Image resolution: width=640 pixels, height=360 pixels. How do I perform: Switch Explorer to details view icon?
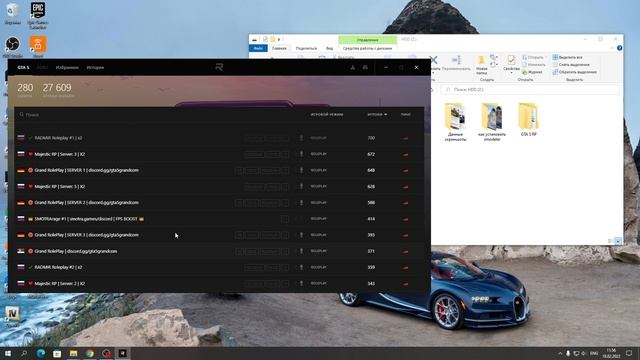(x=611, y=241)
